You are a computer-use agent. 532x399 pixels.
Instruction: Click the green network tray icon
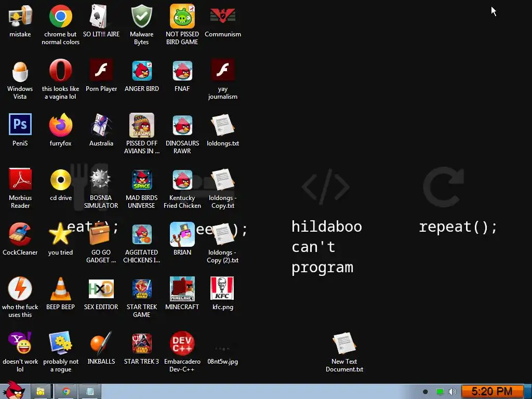pyautogui.click(x=440, y=392)
